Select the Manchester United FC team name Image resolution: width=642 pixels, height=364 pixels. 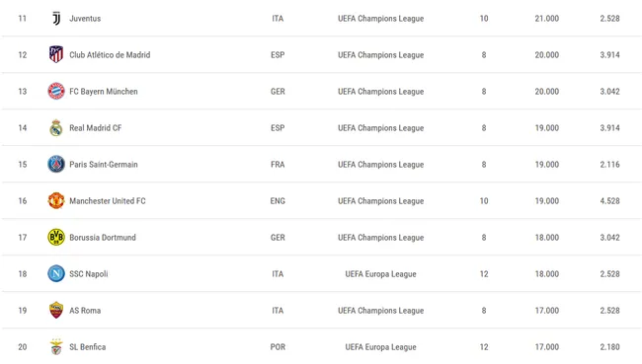pos(108,201)
